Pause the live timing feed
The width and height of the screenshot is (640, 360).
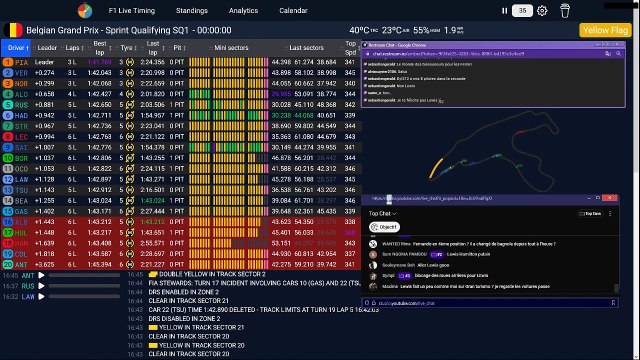tap(504, 11)
